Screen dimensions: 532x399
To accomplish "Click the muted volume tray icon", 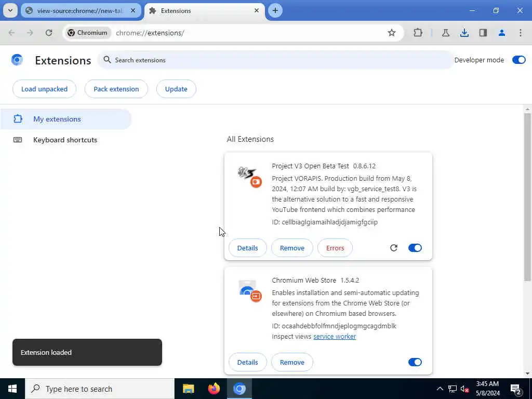I will click(465, 389).
